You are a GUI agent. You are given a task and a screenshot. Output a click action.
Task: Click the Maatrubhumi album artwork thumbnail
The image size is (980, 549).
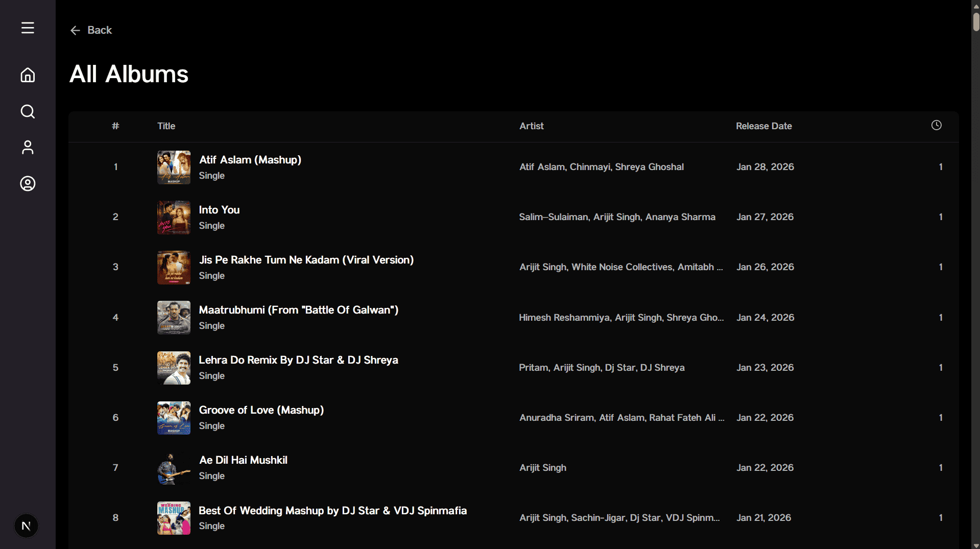(x=174, y=318)
